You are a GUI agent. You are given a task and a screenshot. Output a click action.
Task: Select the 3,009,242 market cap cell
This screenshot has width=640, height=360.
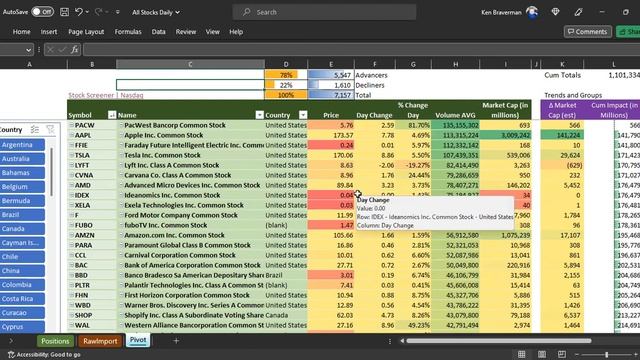[x=505, y=135]
